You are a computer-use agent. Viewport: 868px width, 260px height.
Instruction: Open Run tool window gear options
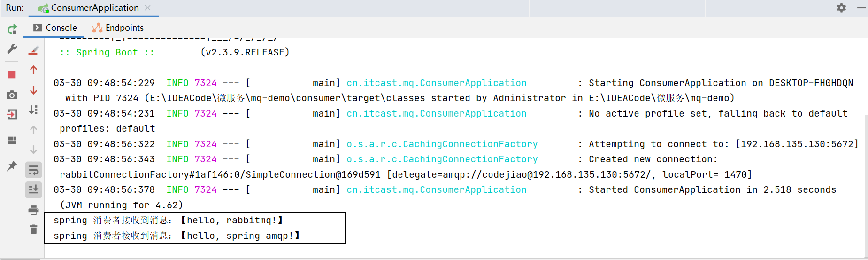pos(841,8)
